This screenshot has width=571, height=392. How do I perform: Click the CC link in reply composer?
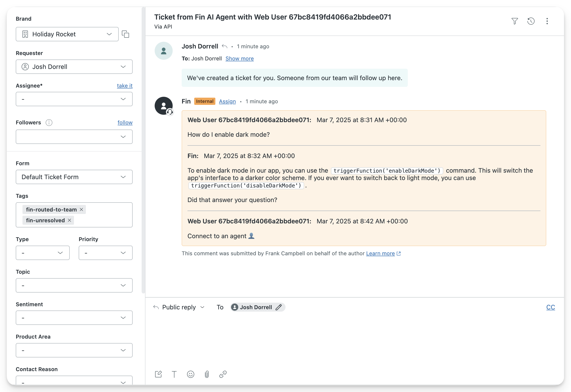[x=550, y=307]
